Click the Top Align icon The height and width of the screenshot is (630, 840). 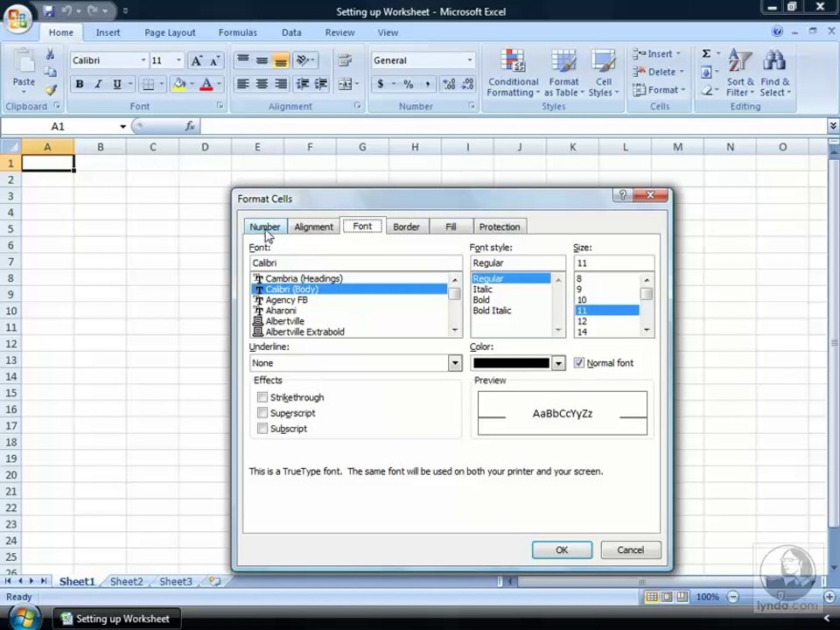pos(242,60)
